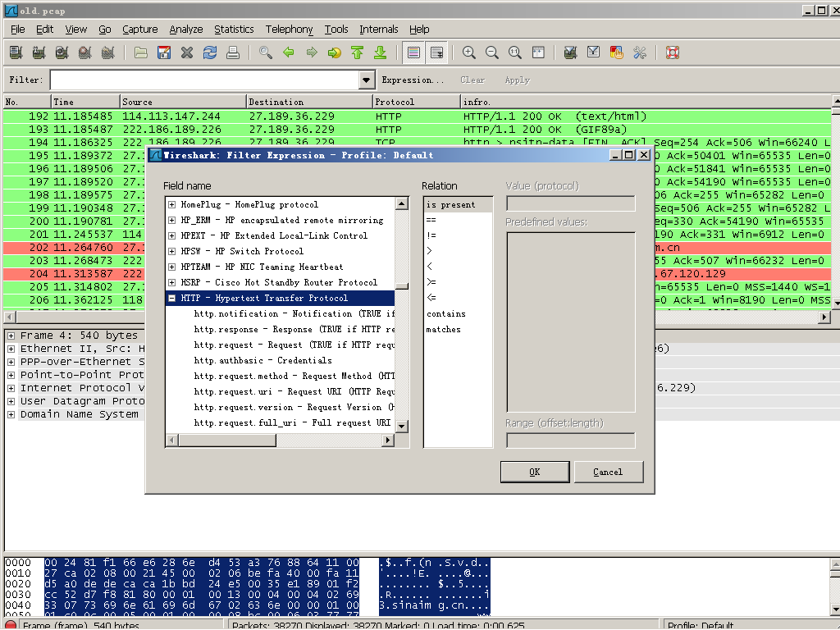Image resolution: width=840 pixels, height=630 pixels.
Task: Expand HPSW Switch Protocol node
Action: (x=171, y=251)
